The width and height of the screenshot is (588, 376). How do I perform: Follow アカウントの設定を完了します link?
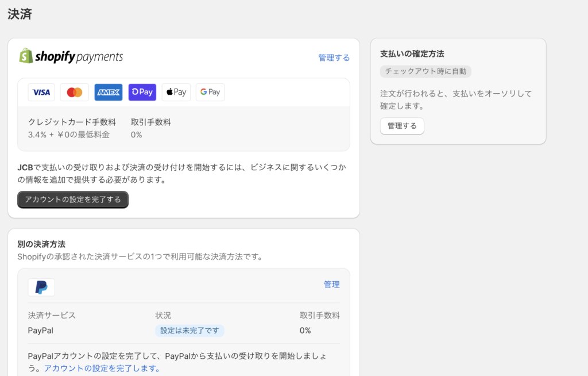point(102,369)
